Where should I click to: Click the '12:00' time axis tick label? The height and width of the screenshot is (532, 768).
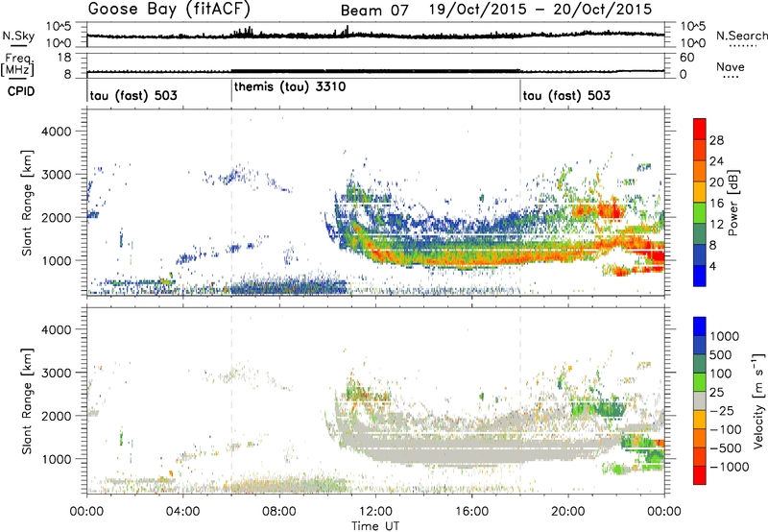point(375,512)
